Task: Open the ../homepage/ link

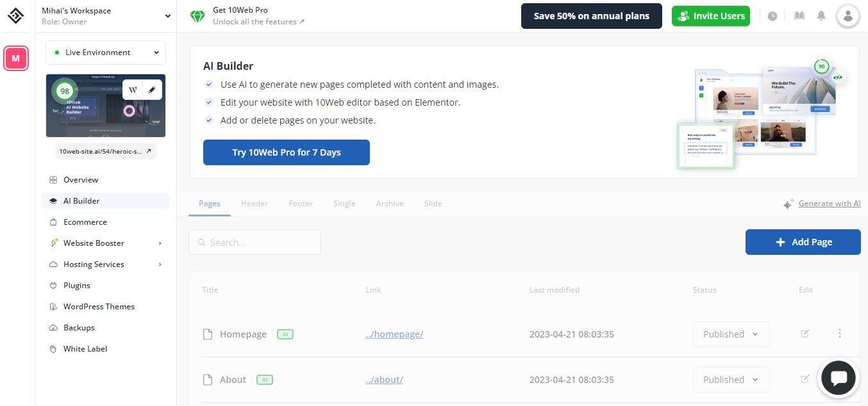Action: coord(394,334)
